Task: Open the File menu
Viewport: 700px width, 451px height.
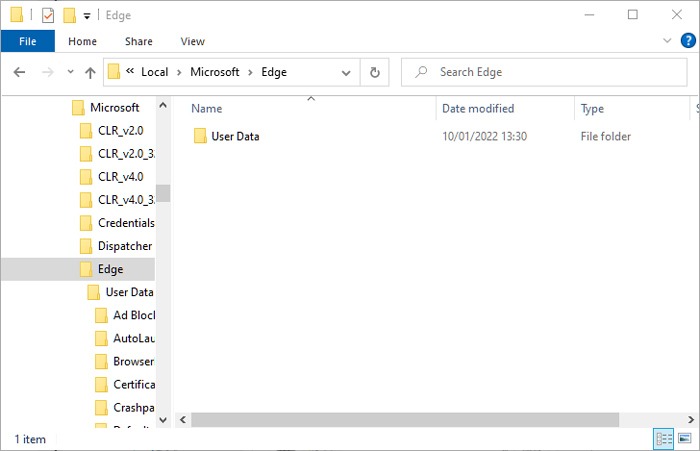Action: point(28,42)
